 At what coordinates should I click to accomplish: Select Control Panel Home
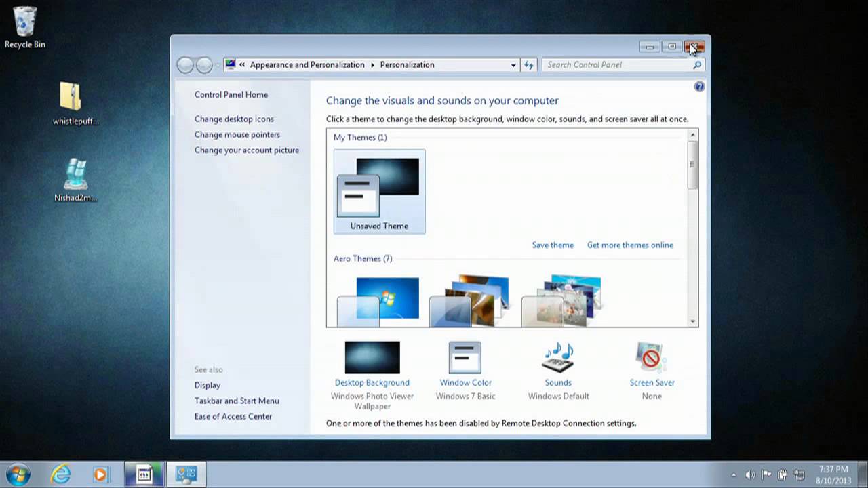(231, 94)
